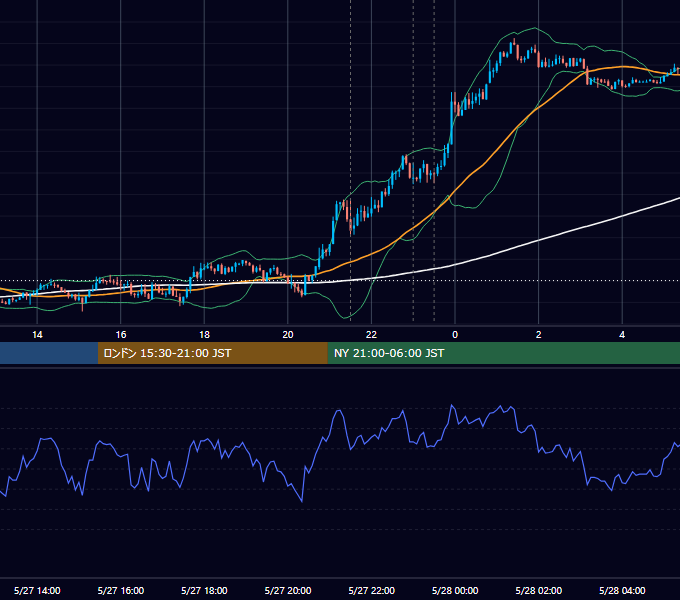The image size is (680, 600).
Task: Click the hour label 14 on price chart axis
Action: [37, 335]
